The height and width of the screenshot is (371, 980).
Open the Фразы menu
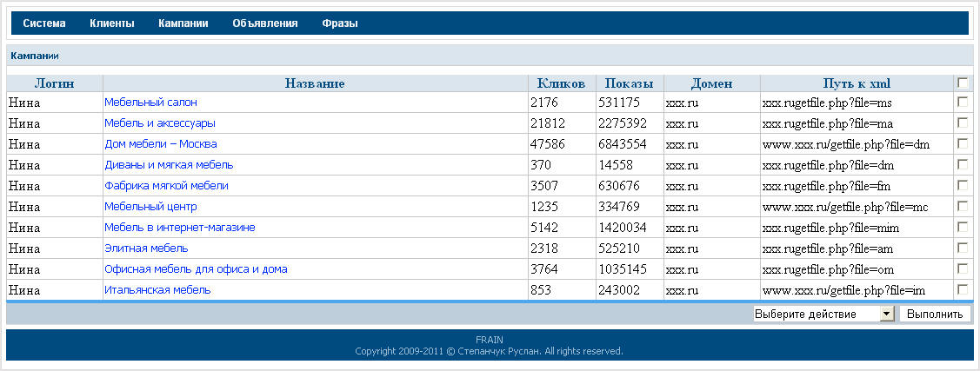pyautogui.click(x=339, y=23)
